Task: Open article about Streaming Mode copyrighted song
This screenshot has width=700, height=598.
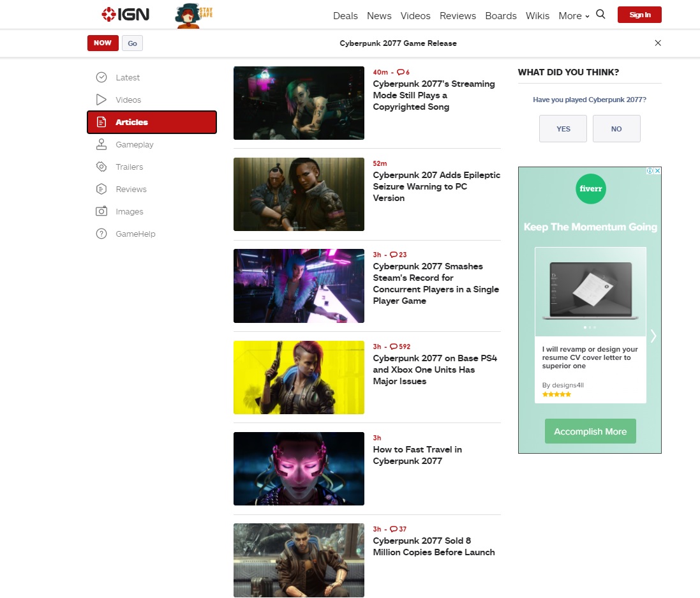Action: pos(433,95)
